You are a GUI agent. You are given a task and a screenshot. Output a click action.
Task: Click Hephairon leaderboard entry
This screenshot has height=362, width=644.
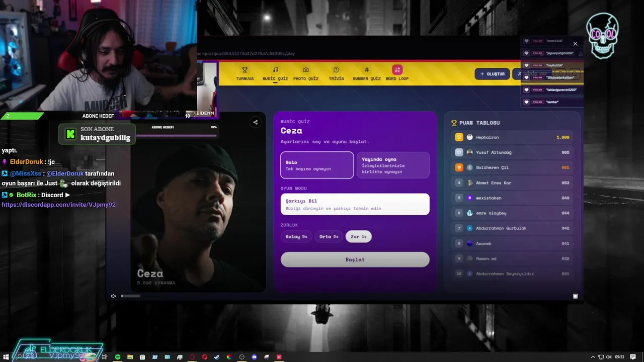512,137
